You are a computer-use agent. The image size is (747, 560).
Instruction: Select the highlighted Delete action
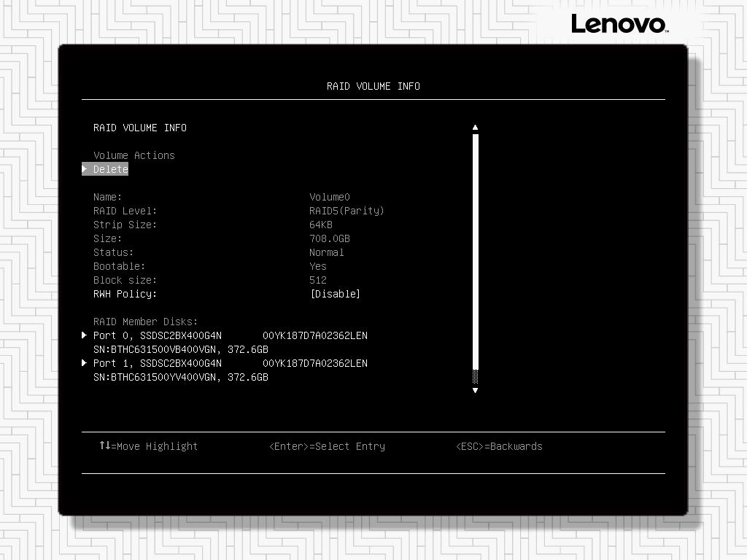[109, 169]
